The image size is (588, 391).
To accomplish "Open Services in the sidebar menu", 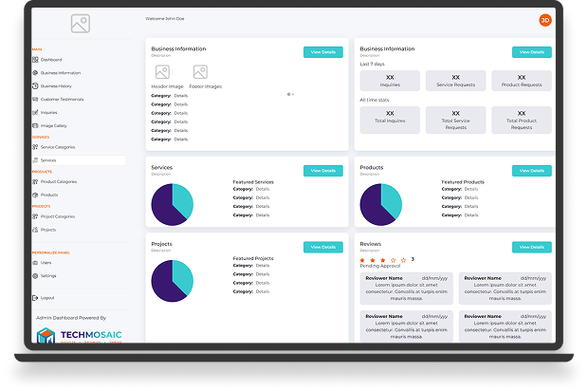I will (79, 160).
